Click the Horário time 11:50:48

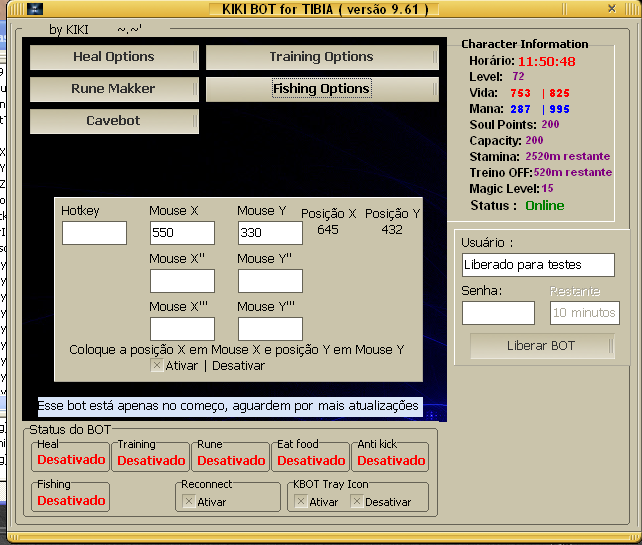pyautogui.click(x=547, y=62)
